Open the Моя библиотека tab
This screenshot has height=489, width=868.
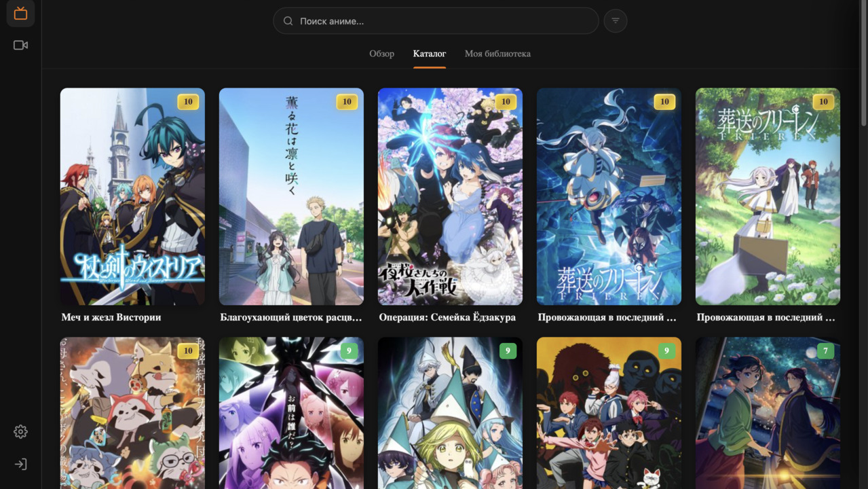[497, 54]
